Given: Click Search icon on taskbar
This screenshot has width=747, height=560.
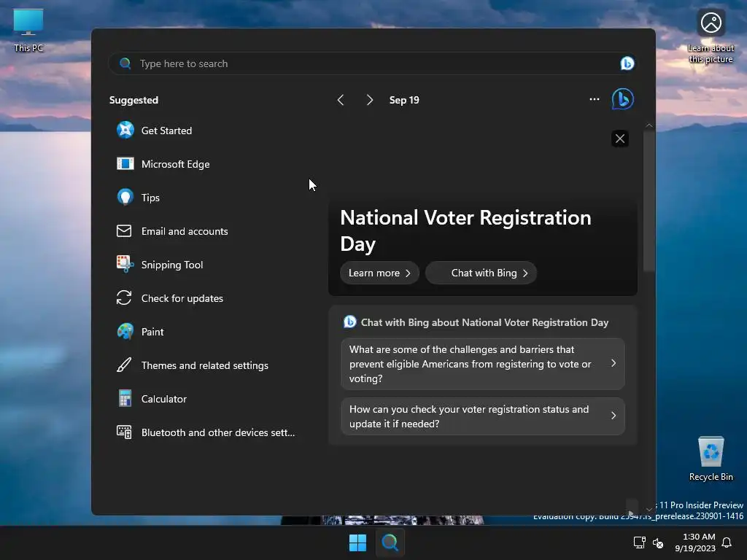Looking at the screenshot, I should tap(390, 542).
